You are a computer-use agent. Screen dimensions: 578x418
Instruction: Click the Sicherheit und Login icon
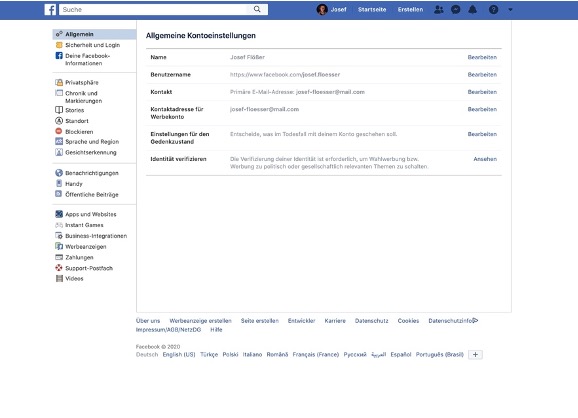tap(59, 45)
